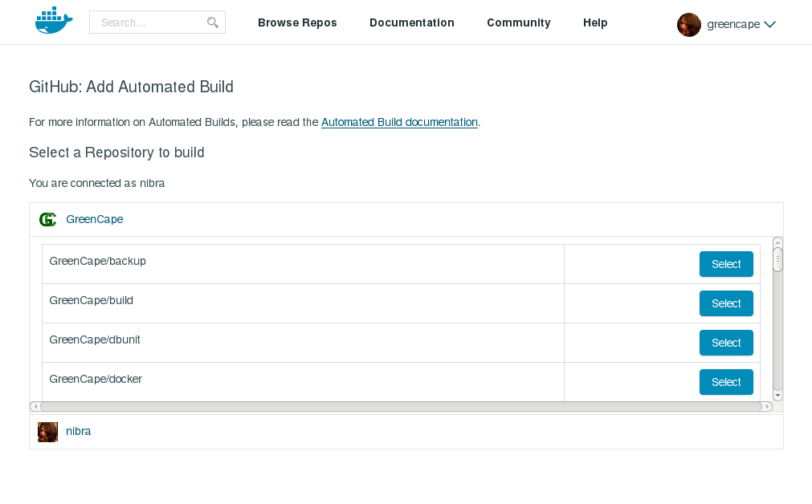Screen dimensions: 812x504
Task: Click the greencape username text
Action: pyautogui.click(x=733, y=24)
